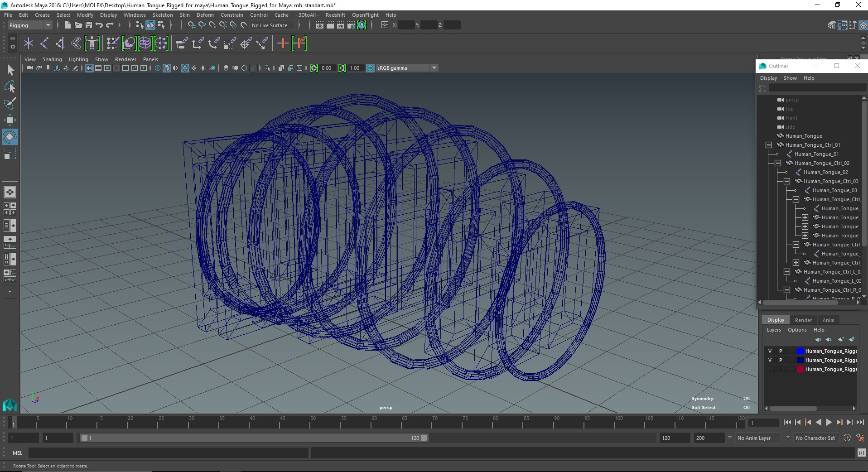Go to start of playback range

click(787, 422)
